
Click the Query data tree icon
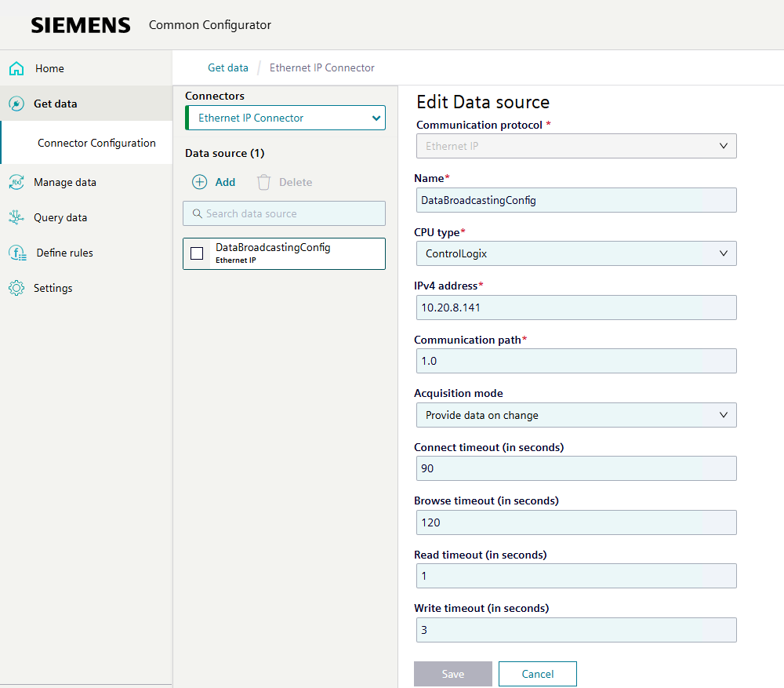[16, 217]
